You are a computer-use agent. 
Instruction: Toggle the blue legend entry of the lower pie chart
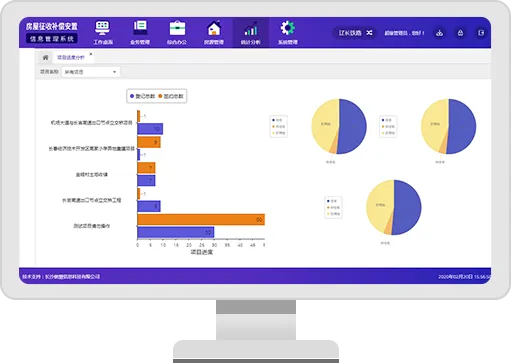[x=332, y=201]
